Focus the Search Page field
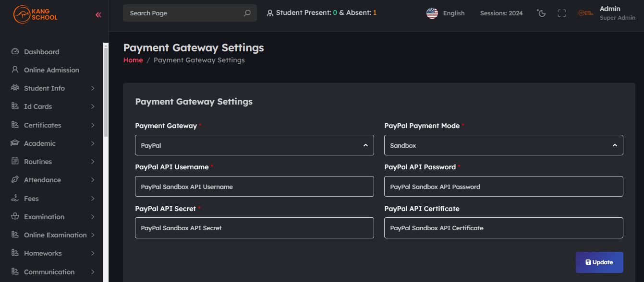The height and width of the screenshot is (282, 644). tap(190, 13)
